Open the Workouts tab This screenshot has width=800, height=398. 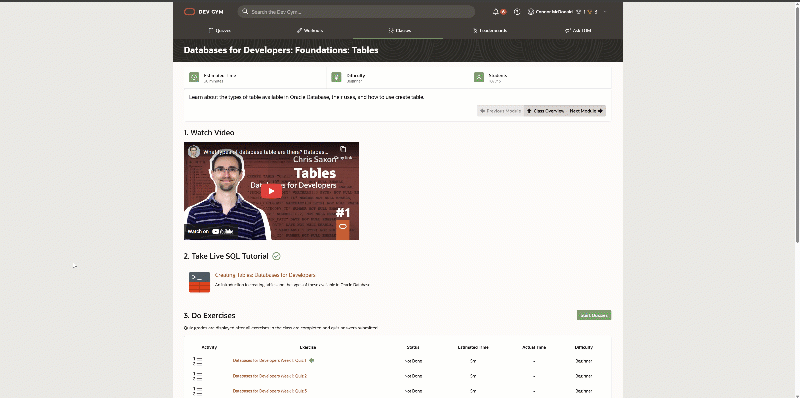coord(310,31)
